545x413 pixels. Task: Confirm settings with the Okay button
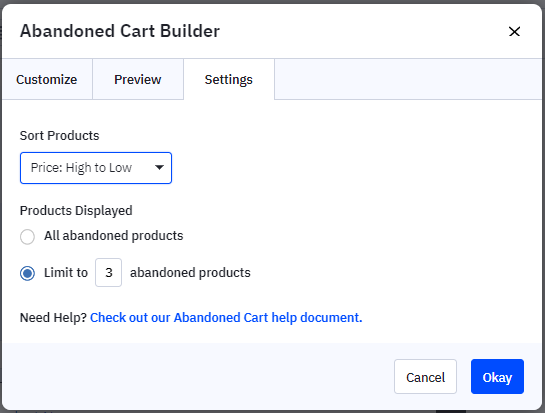497,376
